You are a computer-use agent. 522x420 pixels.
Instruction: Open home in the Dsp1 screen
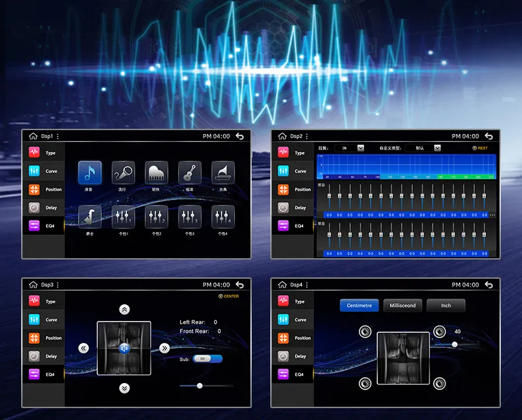point(33,136)
